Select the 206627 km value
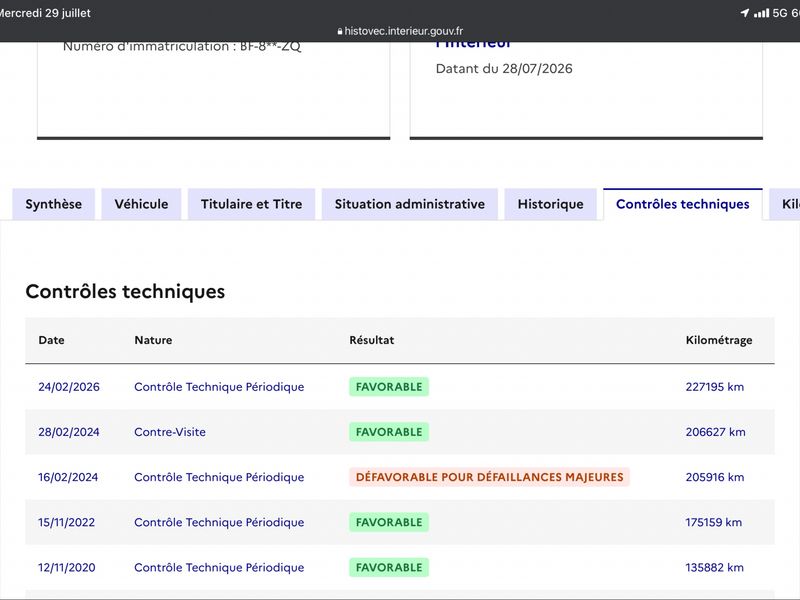Screen dimensions: 800x600 [715, 432]
